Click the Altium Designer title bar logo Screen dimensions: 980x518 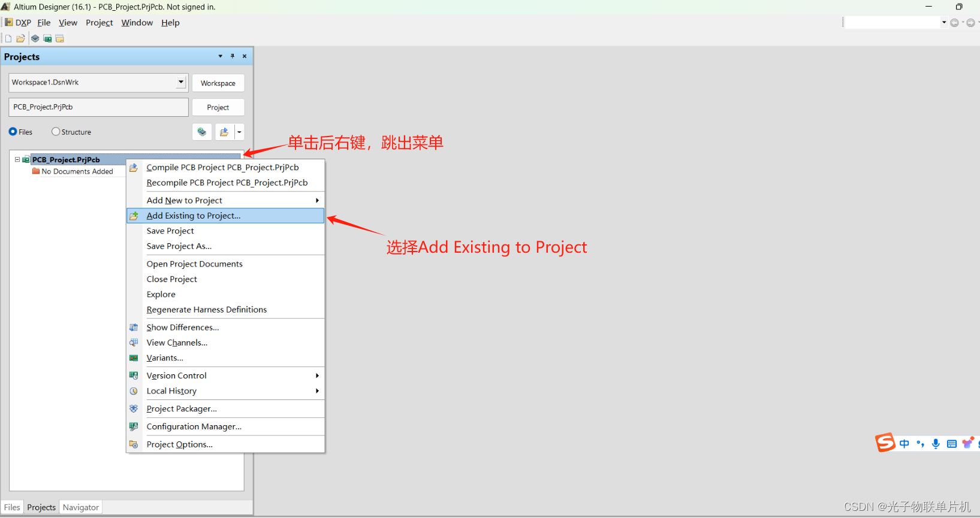(5, 7)
